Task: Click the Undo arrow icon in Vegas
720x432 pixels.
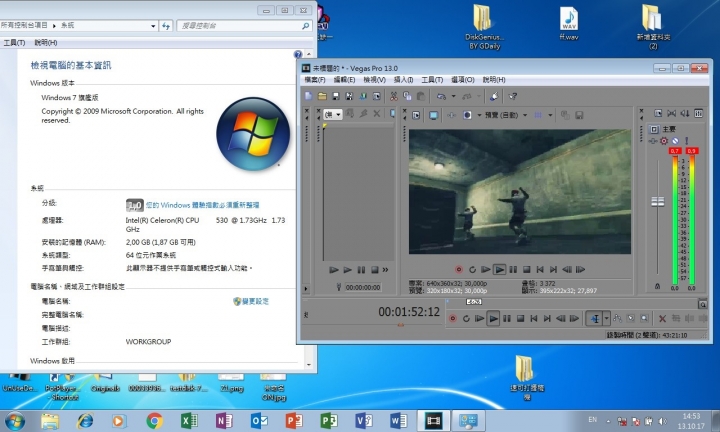Action: pyautogui.click(x=441, y=96)
